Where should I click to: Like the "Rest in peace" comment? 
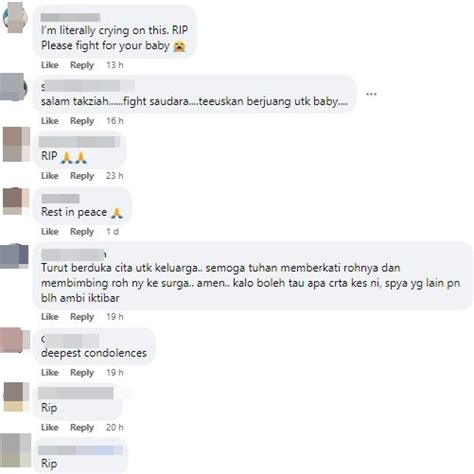(x=50, y=231)
